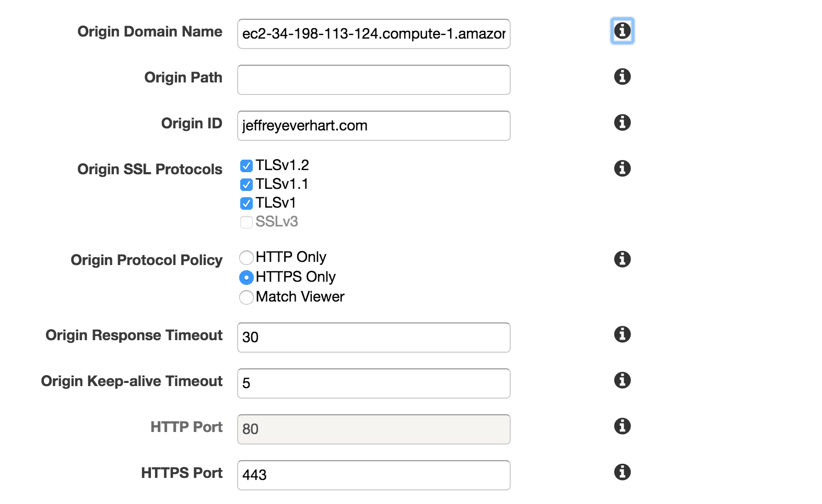Disable the TLSv1 protocol checkbox
The height and width of the screenshot is (504, 822).
246,203
